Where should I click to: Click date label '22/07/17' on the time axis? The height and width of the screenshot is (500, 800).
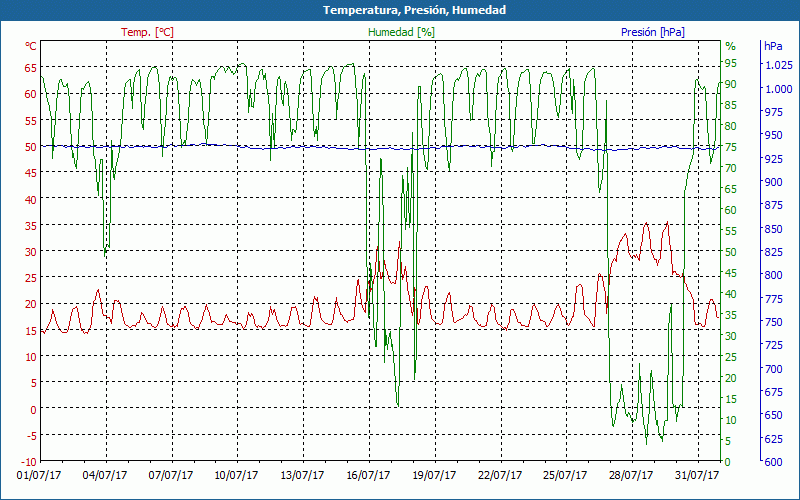click(499, 475)
